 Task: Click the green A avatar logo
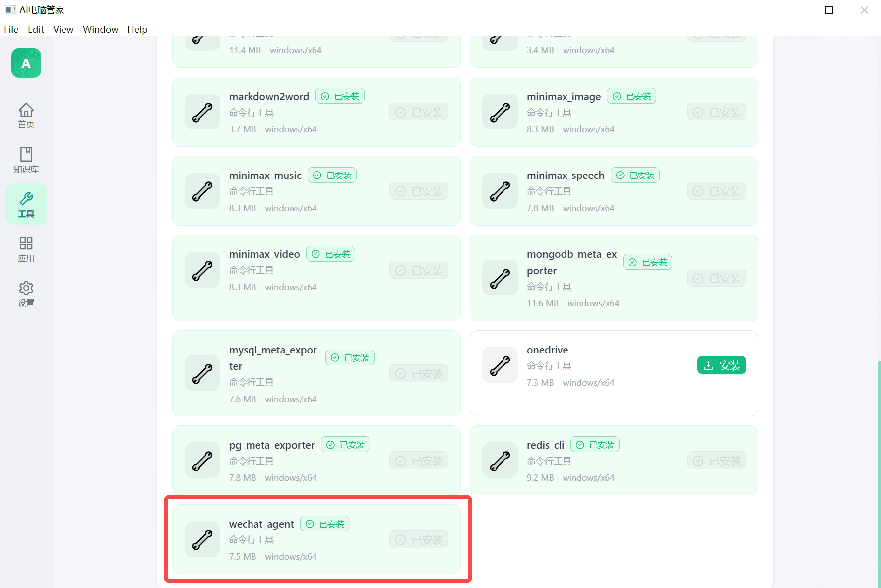(x=26, y=63)
